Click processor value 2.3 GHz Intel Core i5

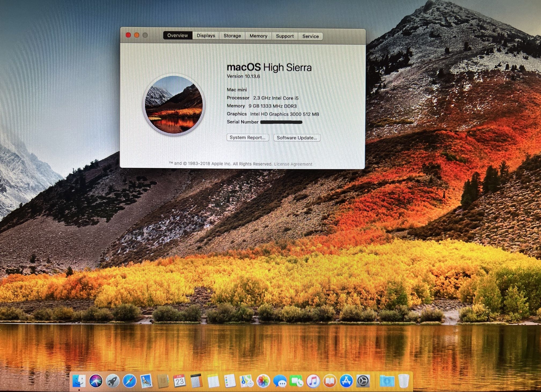(276, 98)
